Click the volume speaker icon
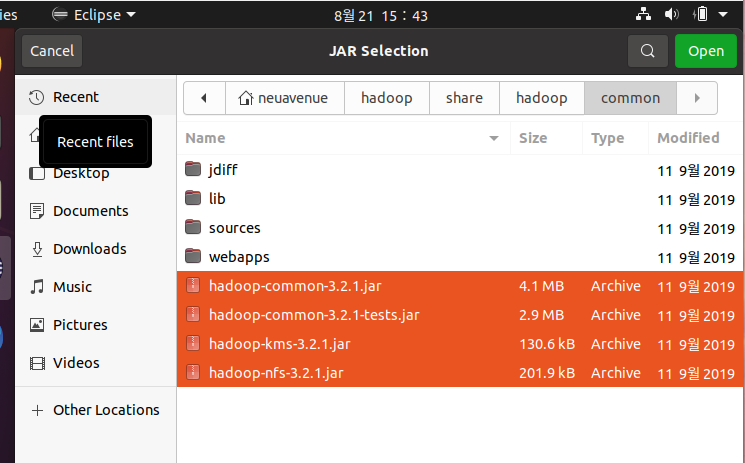The height and width of the screenshot is (463, 745). pos(671,14)
